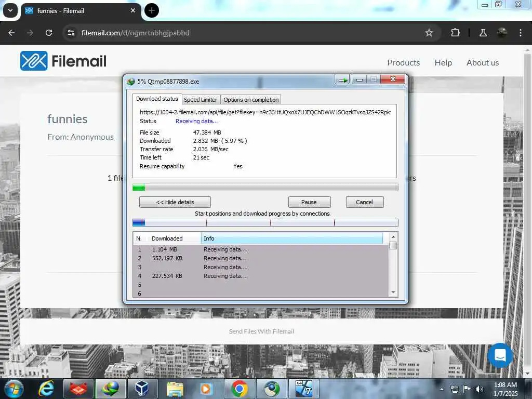This screenshot has height=399, width=532.
Task: Open the red application icon in taskbar
Action: [78, 389]
